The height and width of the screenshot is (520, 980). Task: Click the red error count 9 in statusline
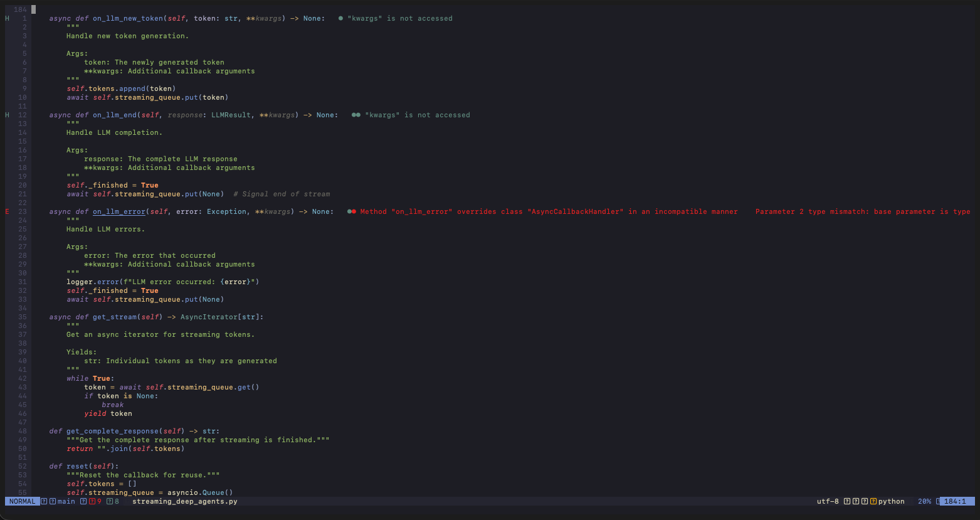(99, 502)
